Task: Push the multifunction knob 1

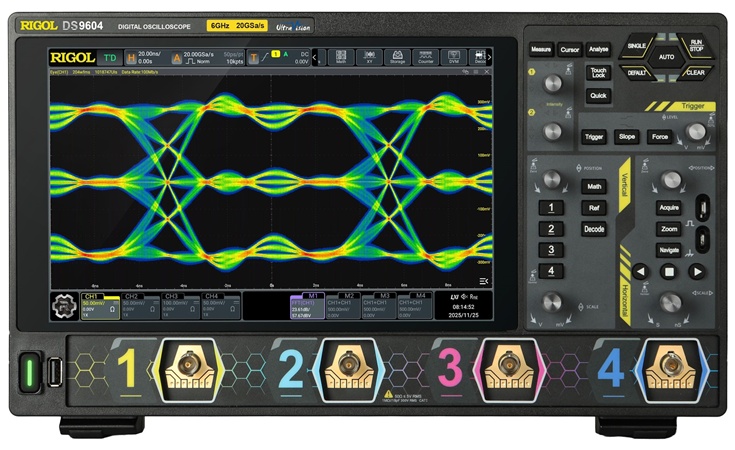Action: 553,84
